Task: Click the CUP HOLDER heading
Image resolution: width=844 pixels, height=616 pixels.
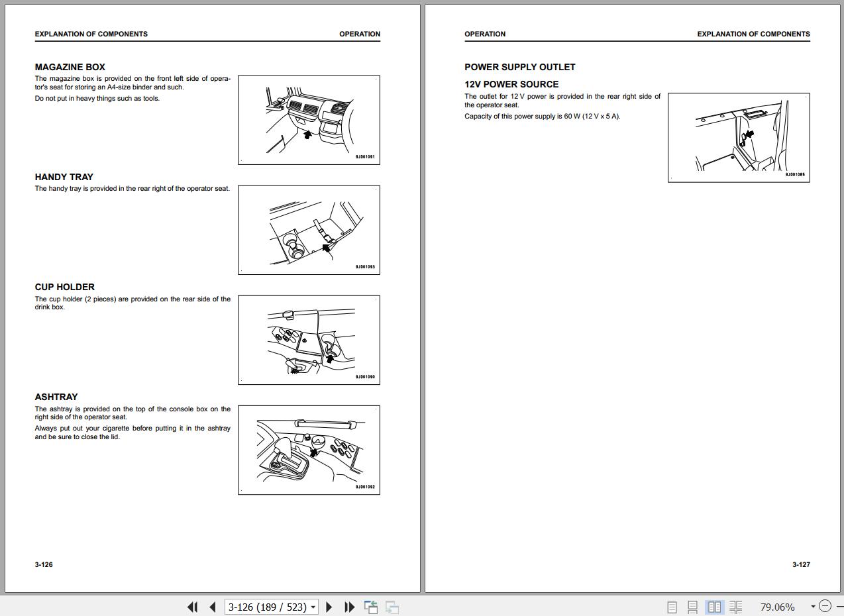Action: 64,287
